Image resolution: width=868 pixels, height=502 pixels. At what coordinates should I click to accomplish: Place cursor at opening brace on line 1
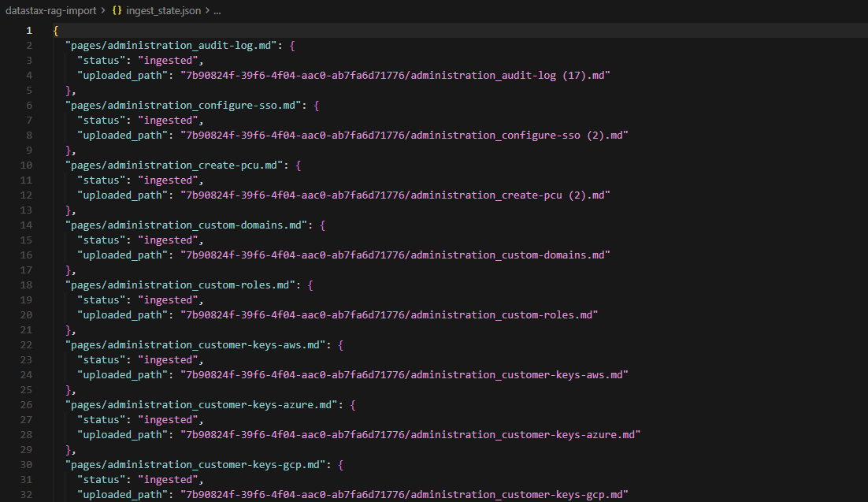56,31
